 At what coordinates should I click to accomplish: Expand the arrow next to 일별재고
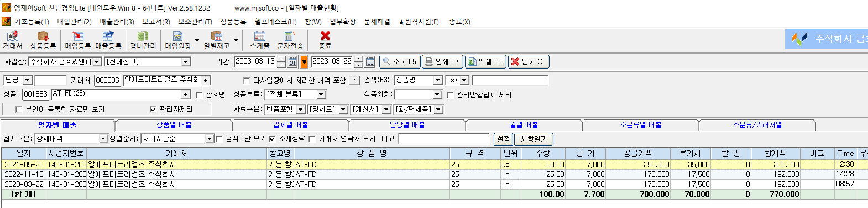coord(236,40)
